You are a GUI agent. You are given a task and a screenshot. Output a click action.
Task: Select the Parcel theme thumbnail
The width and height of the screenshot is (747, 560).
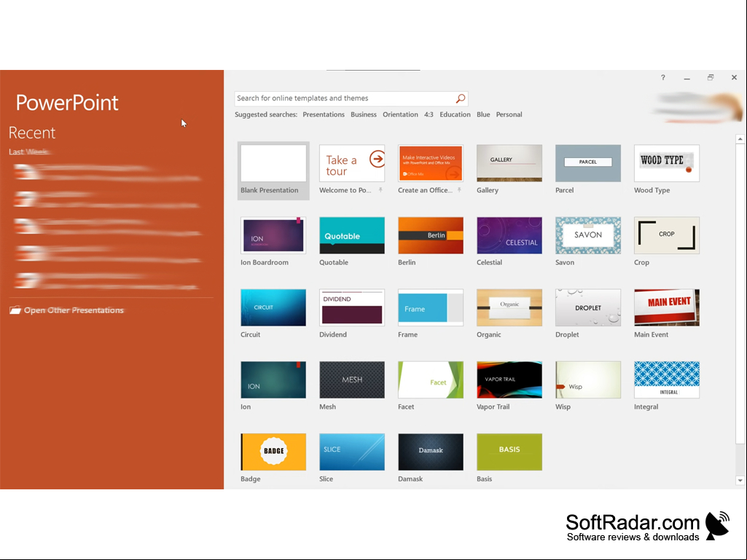pyautogui.click(x=588, y=163)
